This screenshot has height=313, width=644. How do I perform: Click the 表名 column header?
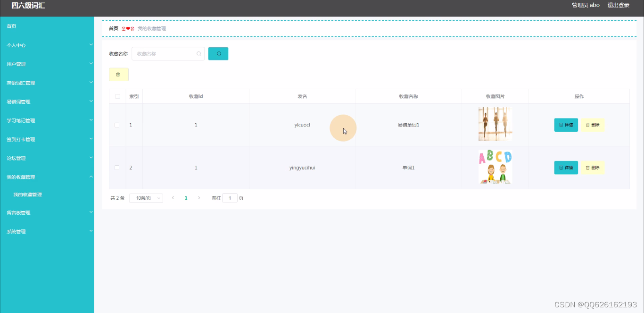(302, 96)
